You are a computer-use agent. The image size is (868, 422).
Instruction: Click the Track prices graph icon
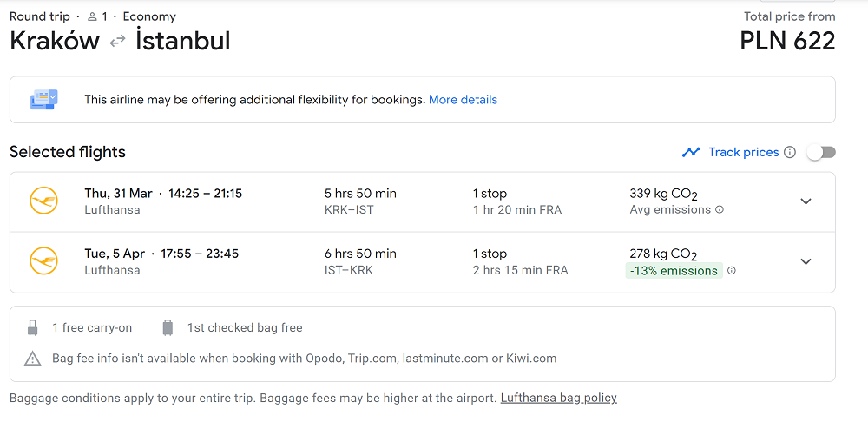tap(691, 152)
